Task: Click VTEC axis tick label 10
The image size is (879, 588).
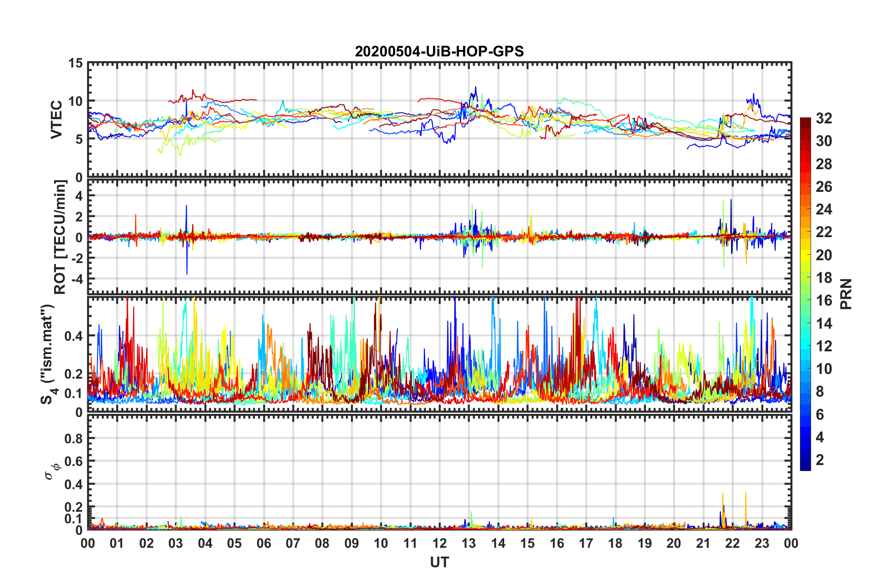Action: (x=75, y=101)
